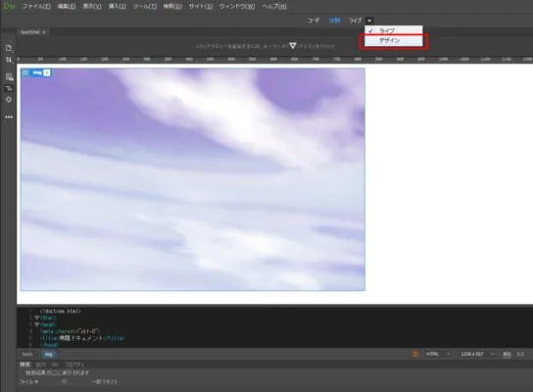This screenshot has height=392, width=533.
Task: Switch to the 出力 panel tab
Action: click(x=41, y=365)
